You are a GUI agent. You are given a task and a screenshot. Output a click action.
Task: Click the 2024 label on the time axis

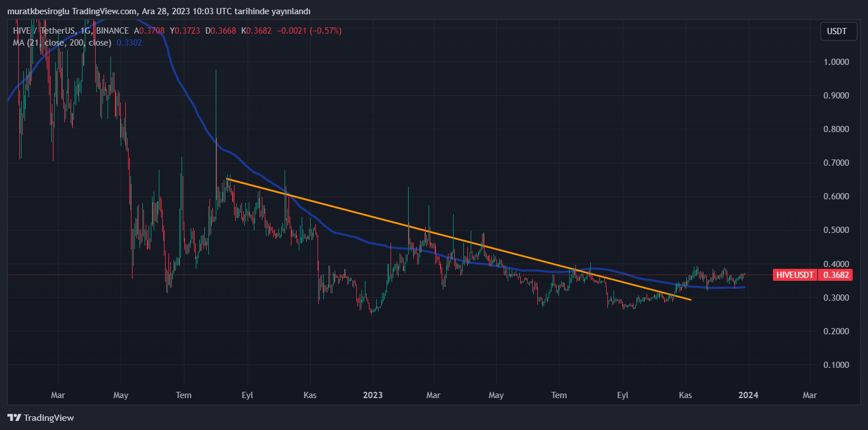point(747,395)
